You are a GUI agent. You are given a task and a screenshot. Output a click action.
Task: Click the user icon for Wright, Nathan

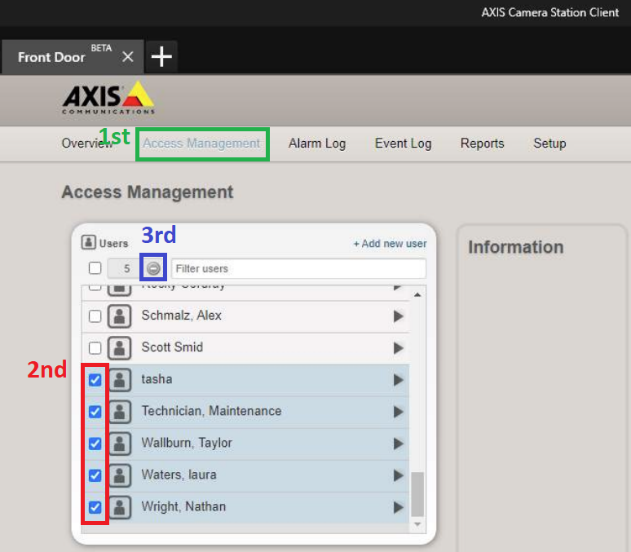click(120, 507)
